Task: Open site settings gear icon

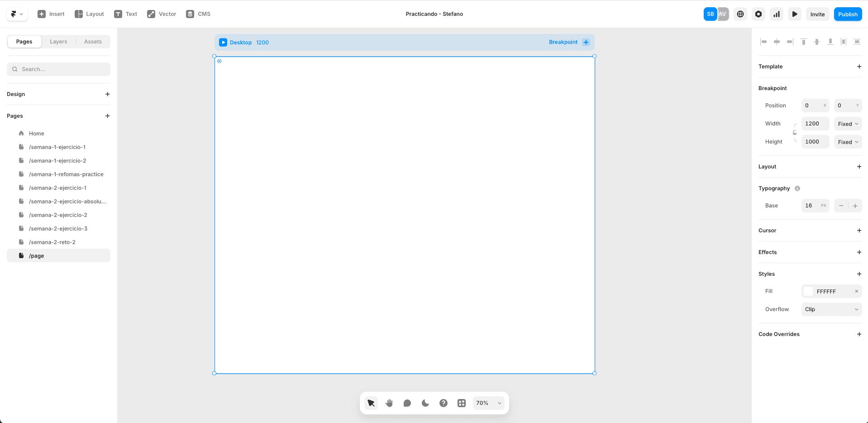Action: tap(758, 14)
